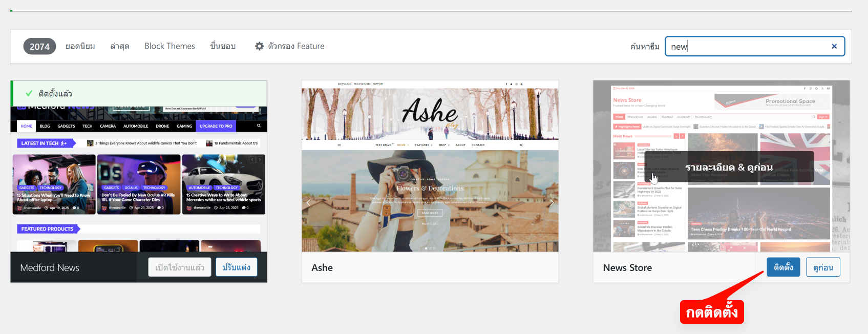
Task: Click left slider arrow in Ashe preview
Action: tap(308, 203)
